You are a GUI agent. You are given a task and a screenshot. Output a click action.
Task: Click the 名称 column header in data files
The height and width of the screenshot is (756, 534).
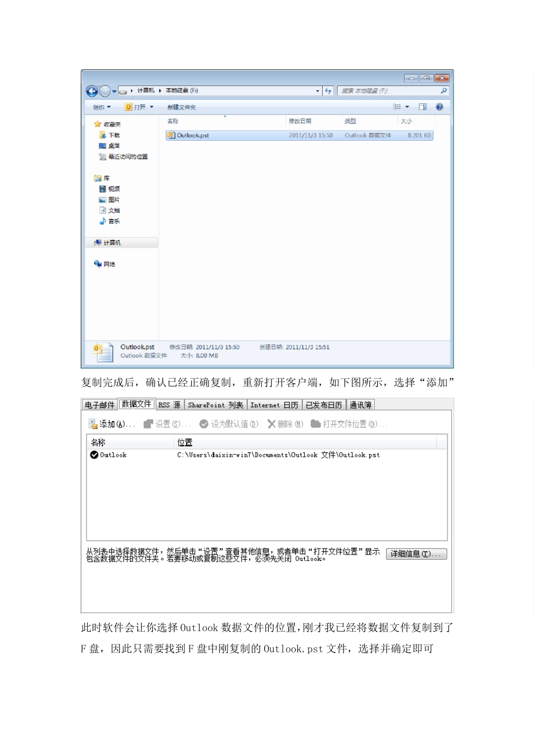[x=131, y=442]
